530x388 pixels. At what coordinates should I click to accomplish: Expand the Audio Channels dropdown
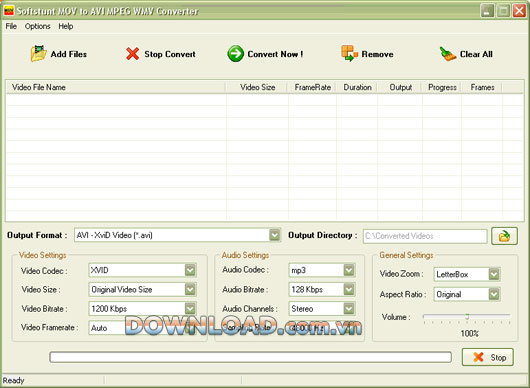[x=349, y=308]
